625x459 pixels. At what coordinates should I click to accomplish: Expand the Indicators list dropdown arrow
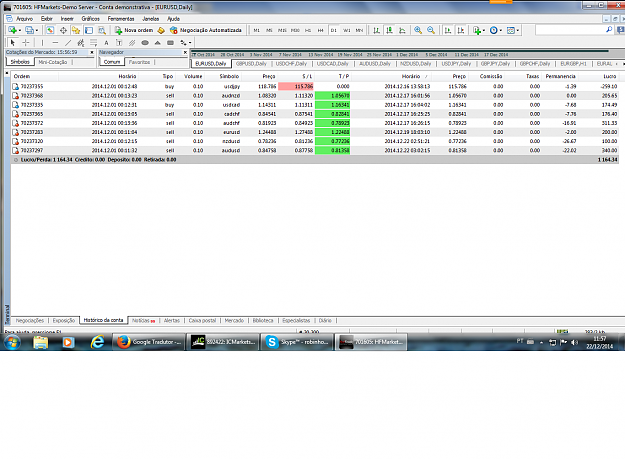[484, 30]
